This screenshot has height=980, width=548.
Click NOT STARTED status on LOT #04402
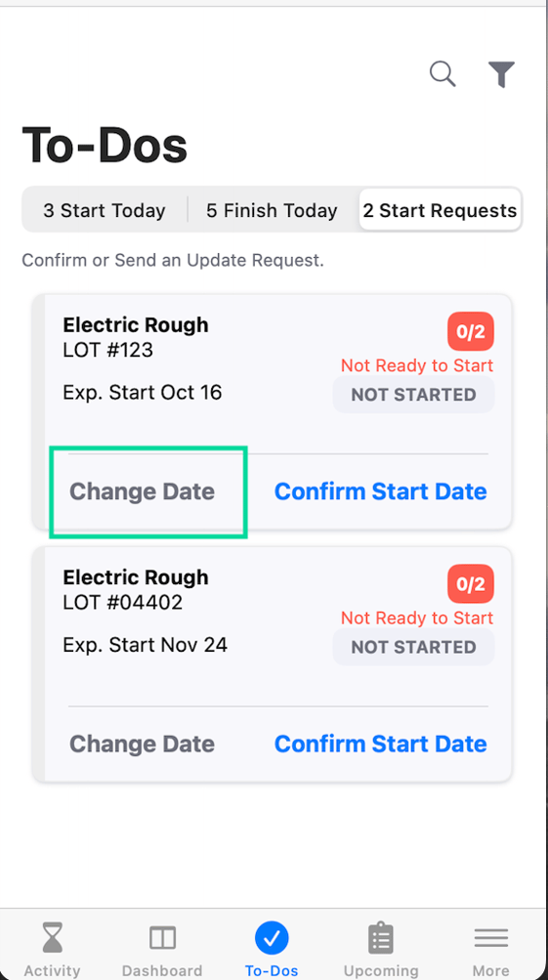pyautogui.click(x=413, y=647)
